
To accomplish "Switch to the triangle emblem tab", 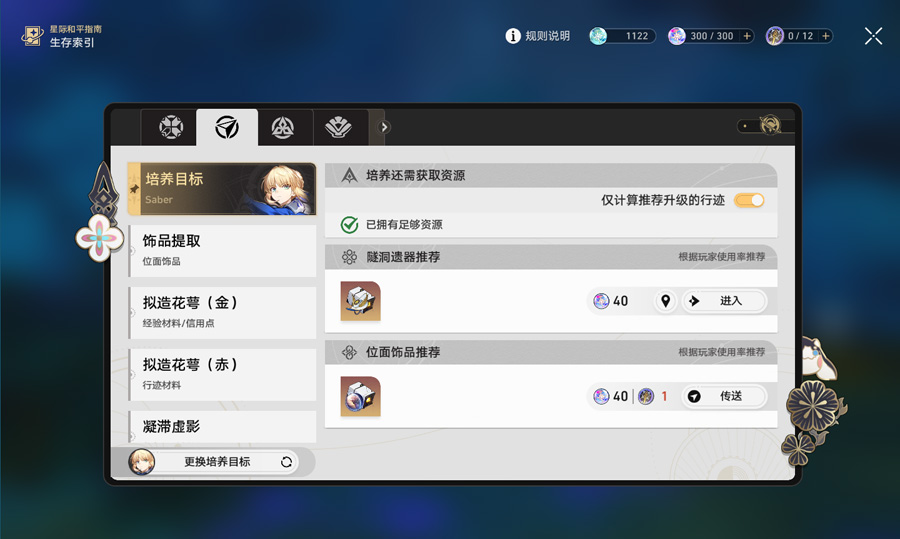I will [x=283, y=127].
